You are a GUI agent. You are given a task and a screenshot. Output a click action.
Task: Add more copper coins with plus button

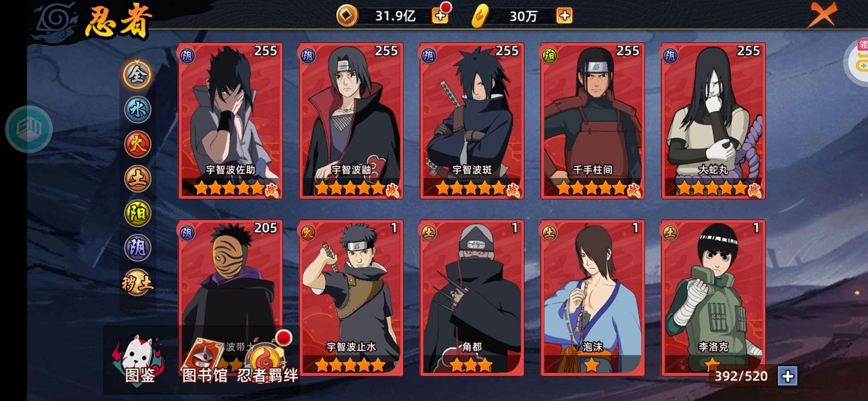point(440,16)
